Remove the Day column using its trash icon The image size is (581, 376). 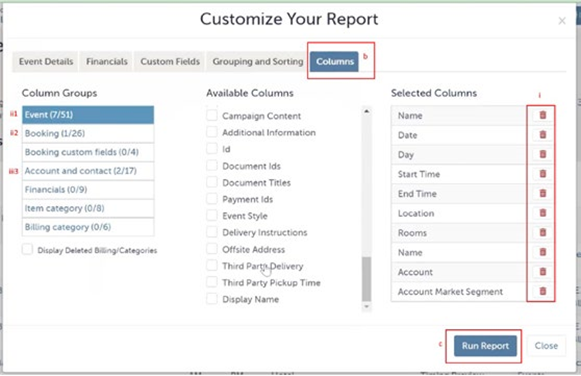coord(542,154)
